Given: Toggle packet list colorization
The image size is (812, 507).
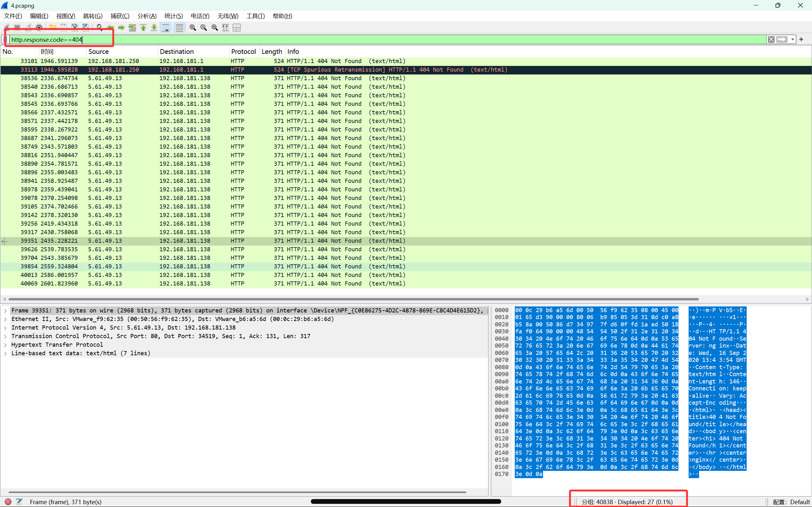Looking at the screenshot, I should [180, 28].
